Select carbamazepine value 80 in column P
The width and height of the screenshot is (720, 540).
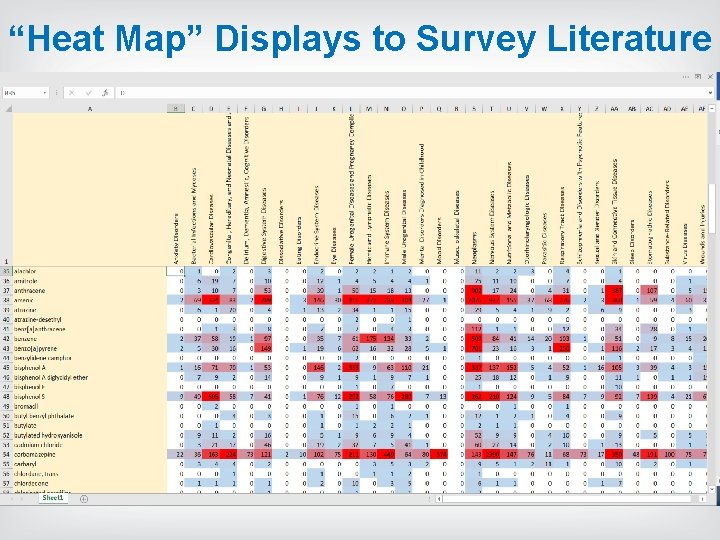click(x=422, y=455)
